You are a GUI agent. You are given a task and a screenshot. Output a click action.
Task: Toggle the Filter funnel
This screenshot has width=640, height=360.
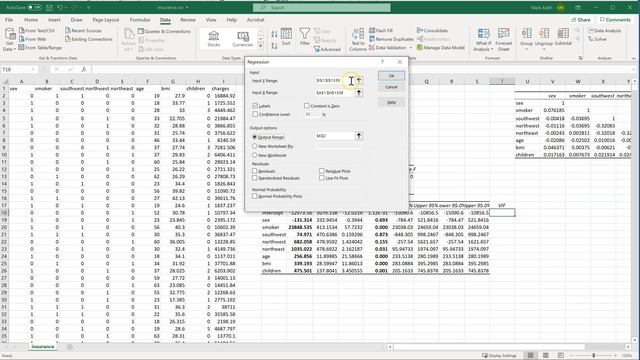pyautogui.click(x=304, y=37)
